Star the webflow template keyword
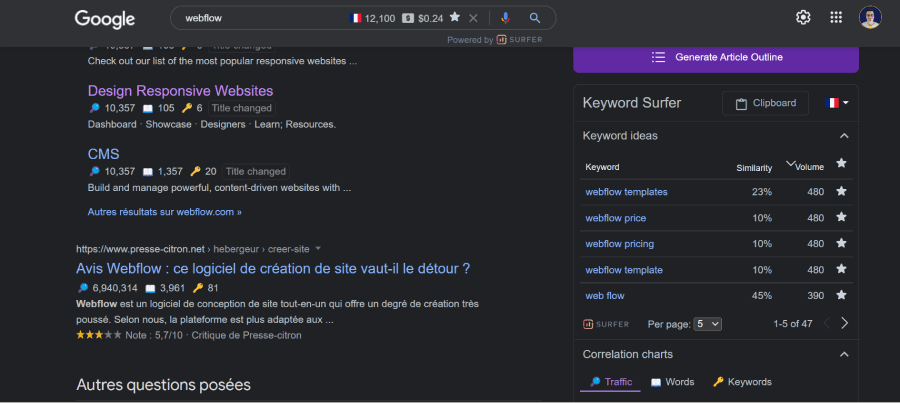The height and width of the screenshot is (403, 900). (841, 269)
